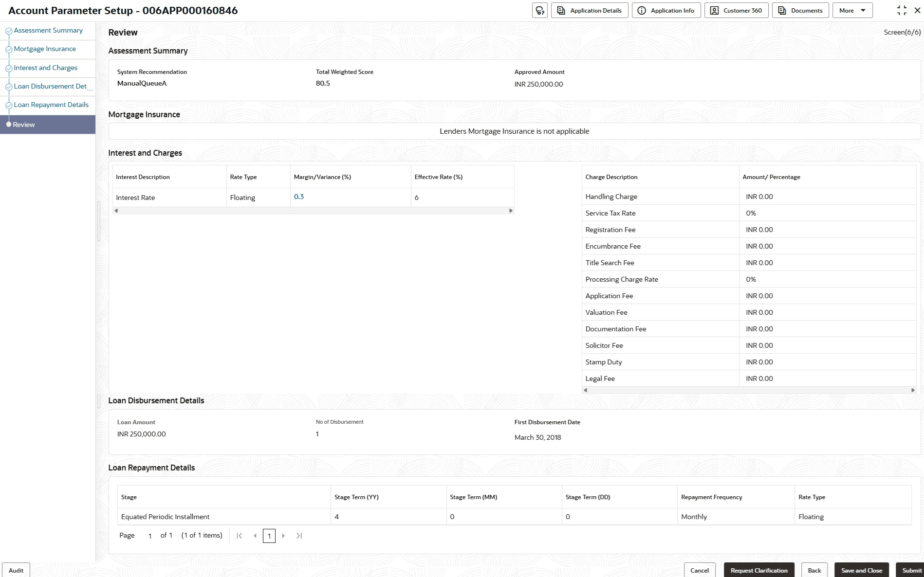Open Application Details
Image resolution: width=924 pixels, height=577 pixels.
tap(590, 10)
